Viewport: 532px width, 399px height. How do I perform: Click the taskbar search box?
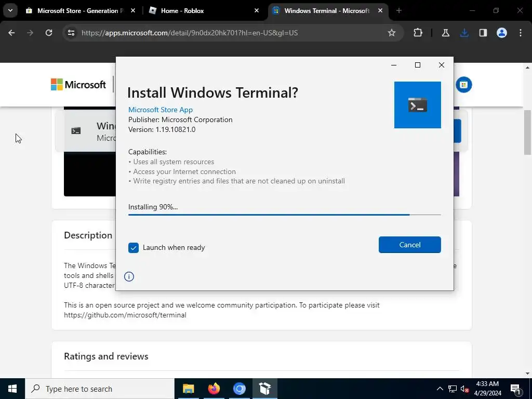[x=99, y=389]
